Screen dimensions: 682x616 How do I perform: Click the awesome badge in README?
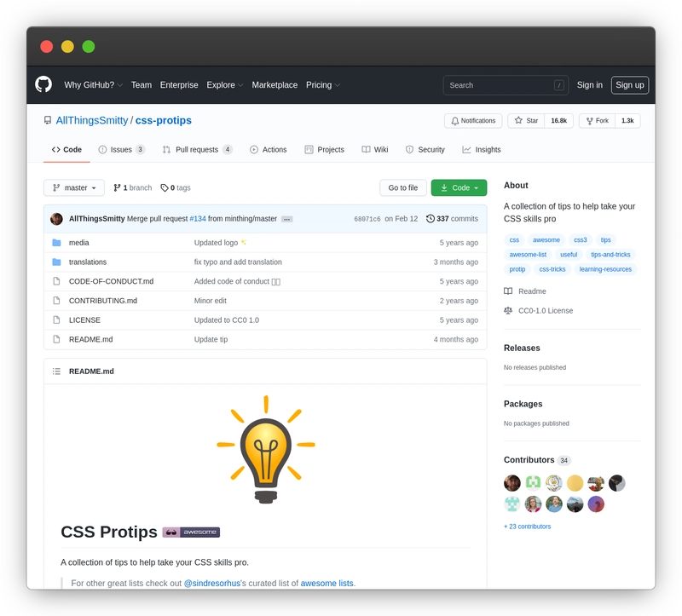click(191, 533)
